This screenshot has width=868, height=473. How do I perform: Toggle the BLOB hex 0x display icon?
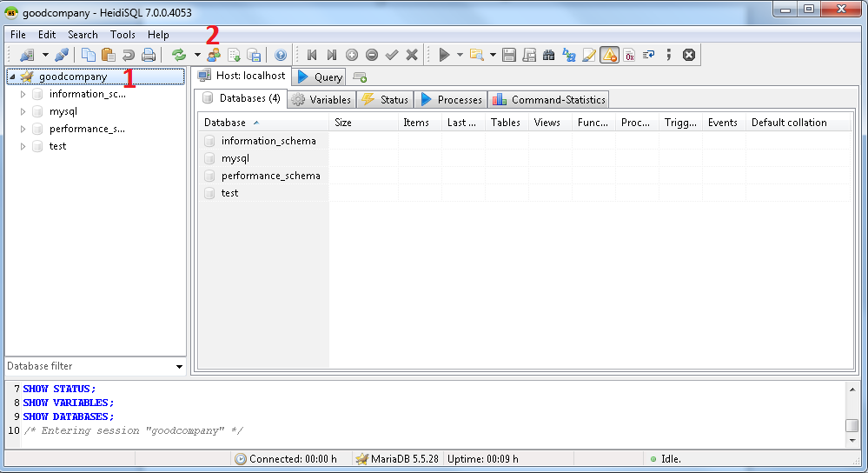pyautogui.click(x=629, y=55)
